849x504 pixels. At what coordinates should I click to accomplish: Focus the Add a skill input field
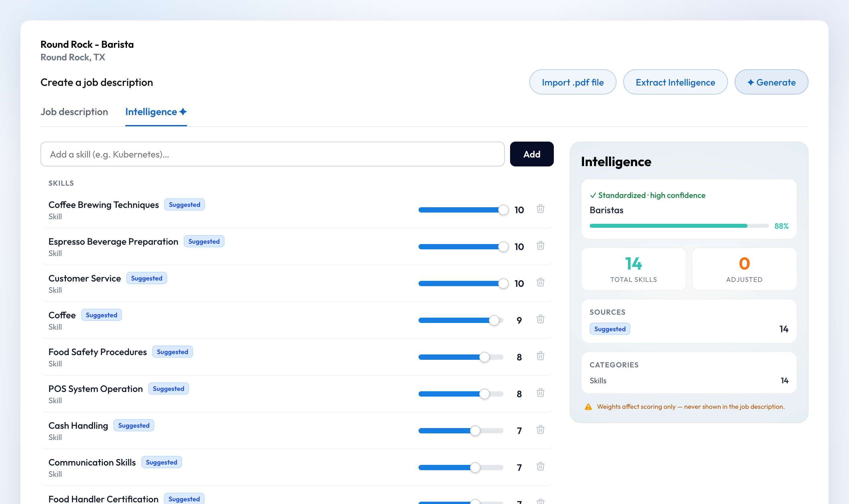(272, 154)
